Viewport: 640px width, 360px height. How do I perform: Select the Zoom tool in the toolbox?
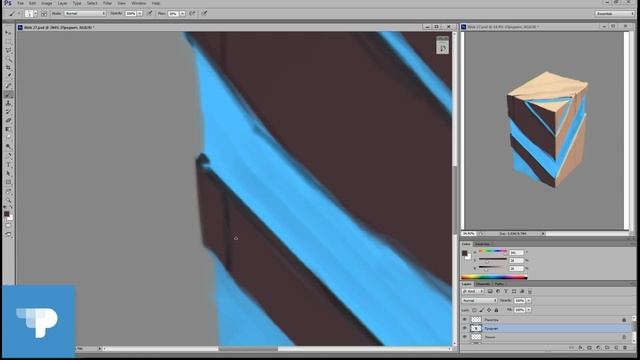pos(8,200)
